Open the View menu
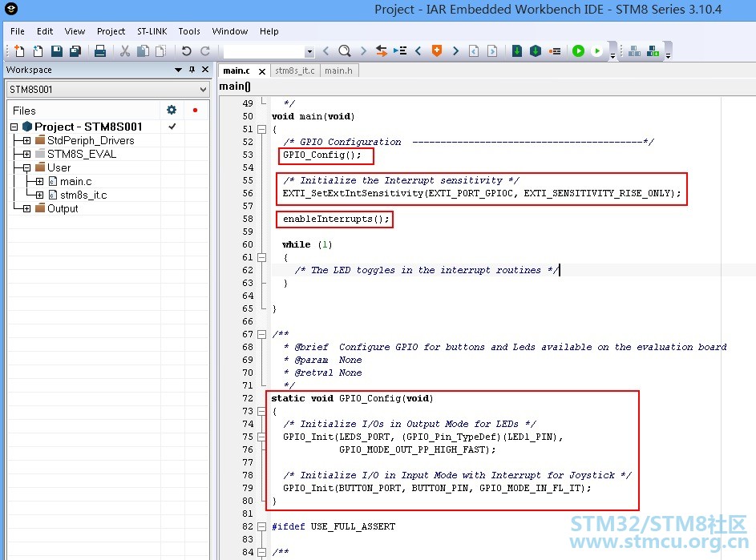 [75, 31]
